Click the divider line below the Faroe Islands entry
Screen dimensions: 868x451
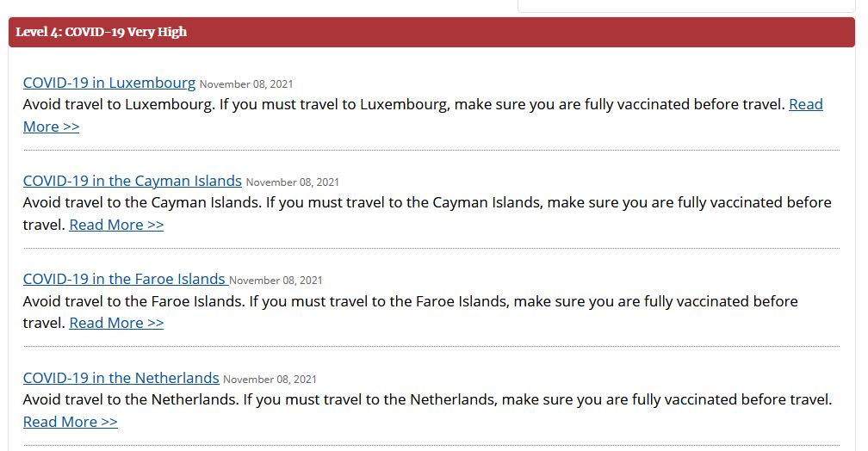431,346
